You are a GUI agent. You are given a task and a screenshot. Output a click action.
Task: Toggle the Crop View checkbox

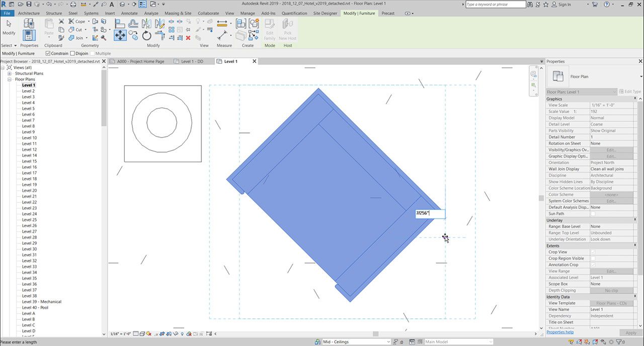(x=593, y=252)
